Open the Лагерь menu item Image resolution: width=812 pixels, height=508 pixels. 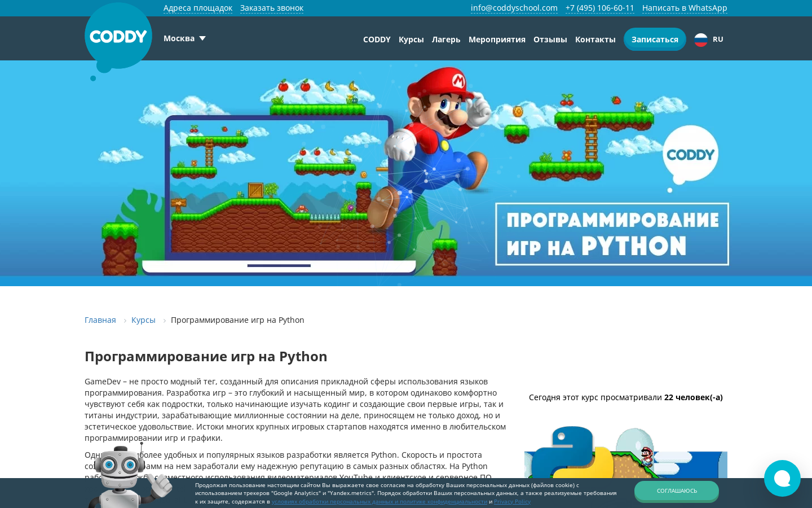pyautogui.click(x=446, y=40)
